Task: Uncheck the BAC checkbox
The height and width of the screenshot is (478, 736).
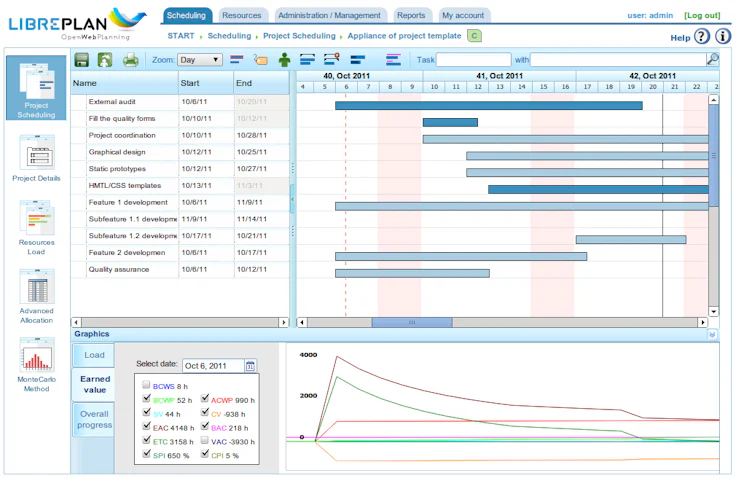Action: coord(205,427)
